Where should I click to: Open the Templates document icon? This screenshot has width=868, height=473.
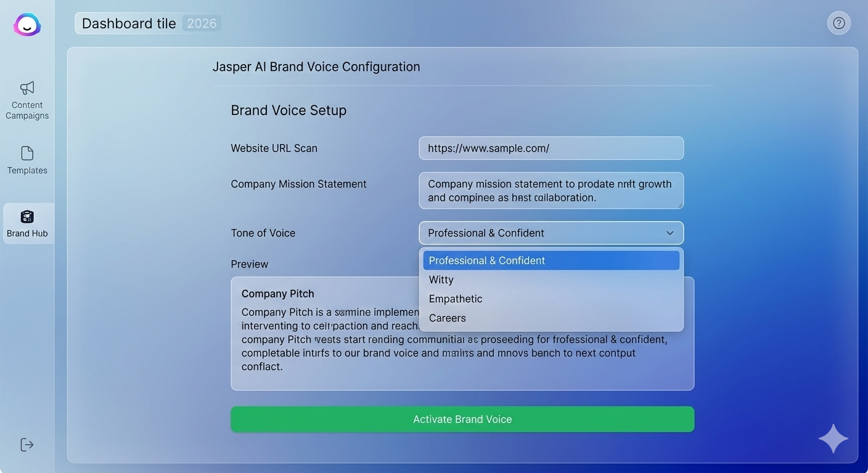pyautogui.click(x=27, y=153)
